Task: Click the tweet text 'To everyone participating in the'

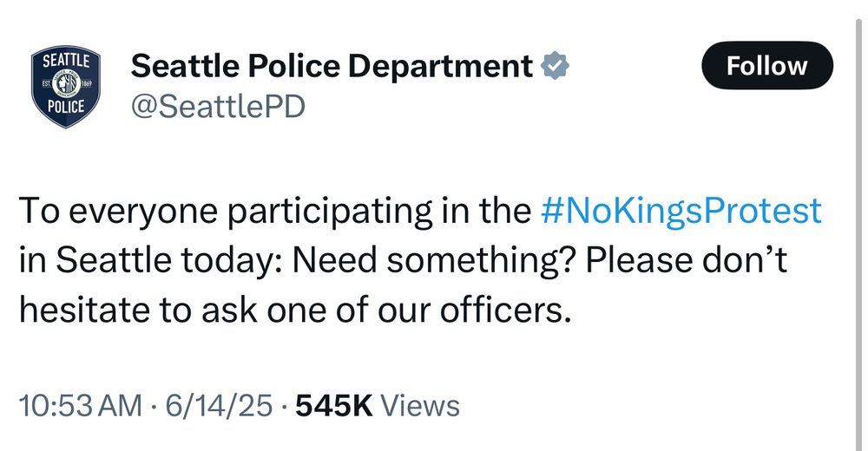Action: click(x=275, y=211)
